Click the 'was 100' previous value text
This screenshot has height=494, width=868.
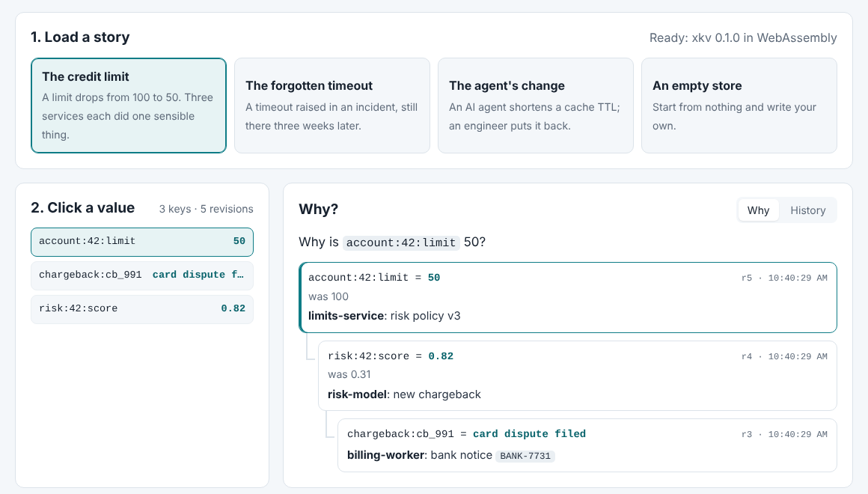click(x=328, y=296)
